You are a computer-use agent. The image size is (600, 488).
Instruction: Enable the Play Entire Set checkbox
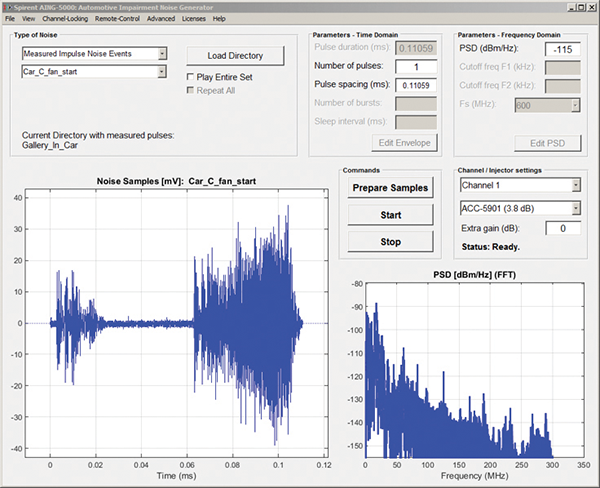point(192,76)
